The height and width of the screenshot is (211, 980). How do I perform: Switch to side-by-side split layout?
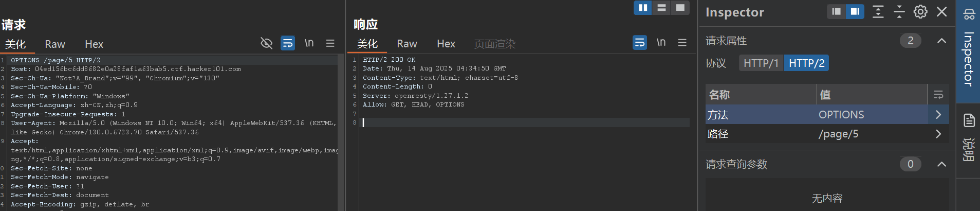[x=643, y=8]
